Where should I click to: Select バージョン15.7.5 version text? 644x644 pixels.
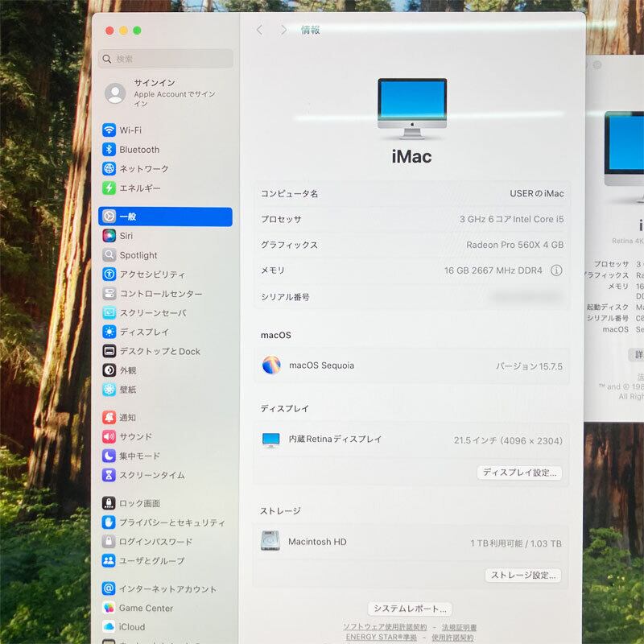click(x=529, y=366)
